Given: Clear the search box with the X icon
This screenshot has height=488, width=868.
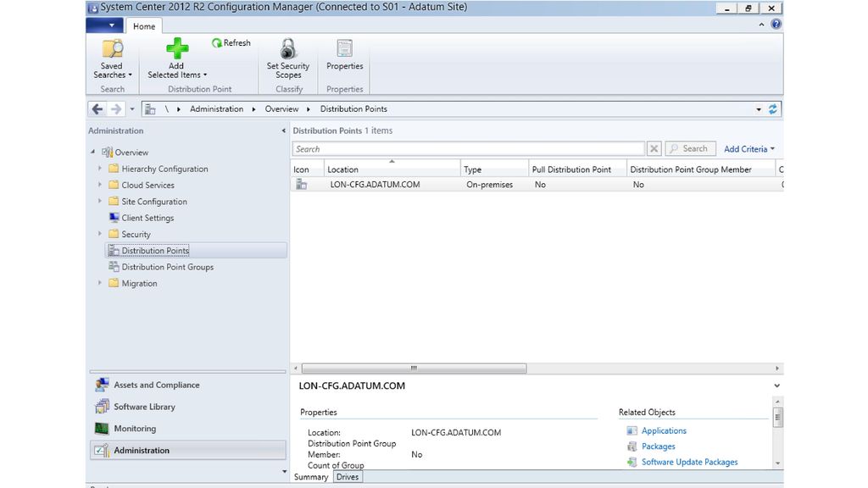Looking at the screenshot, I should (654, 149).
